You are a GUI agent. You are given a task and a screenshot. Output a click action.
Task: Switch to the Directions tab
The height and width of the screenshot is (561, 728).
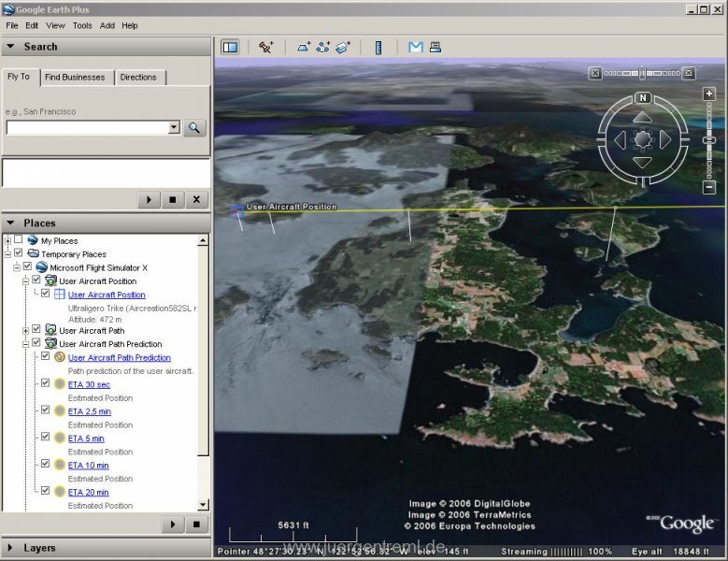click(x=138, y=77)
